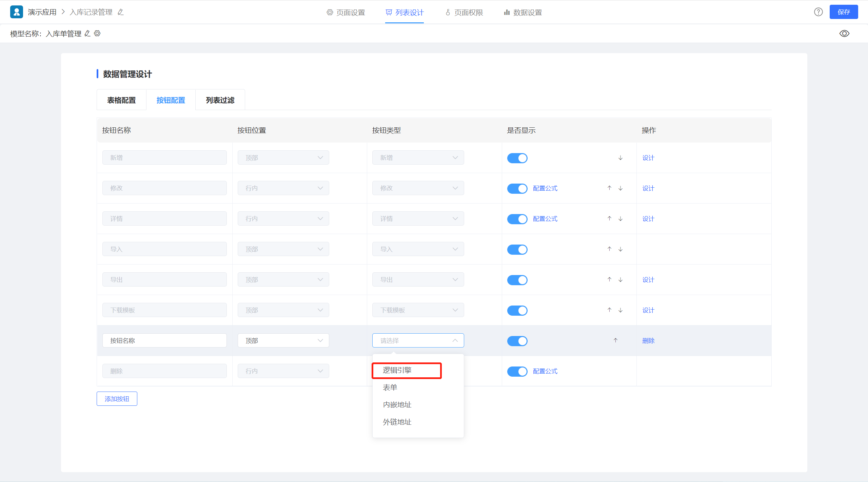Toggle display switch for 导入 button
Screen dimensions: 868x482
click(x=517, y=250)
